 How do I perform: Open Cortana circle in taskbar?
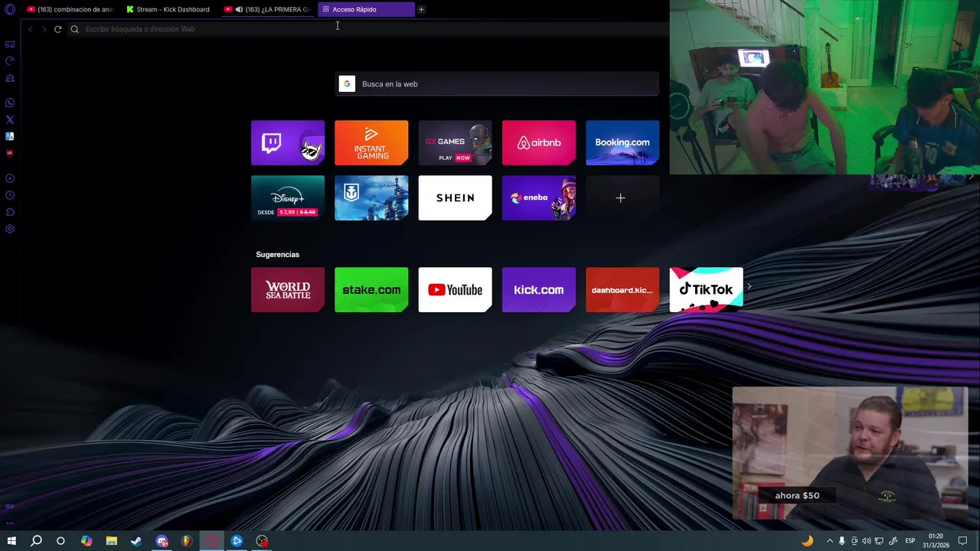pos(60,541)
